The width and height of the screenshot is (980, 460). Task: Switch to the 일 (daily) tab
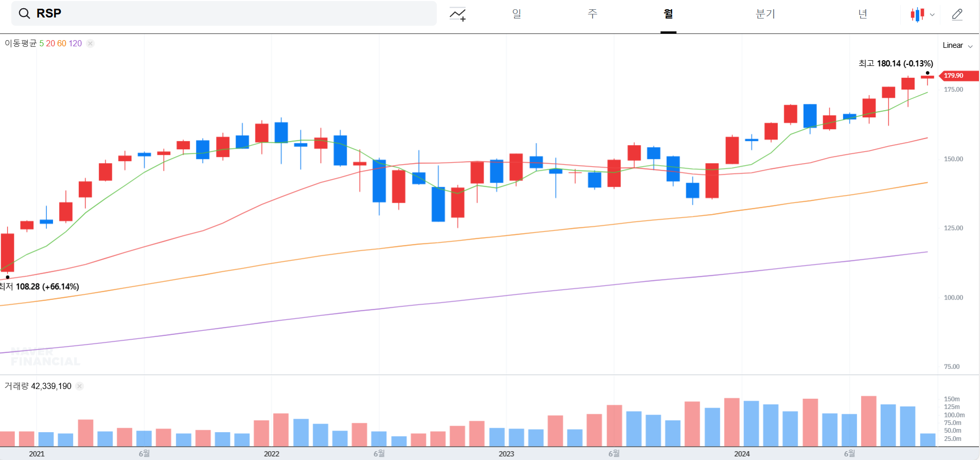tap(516, 14)
